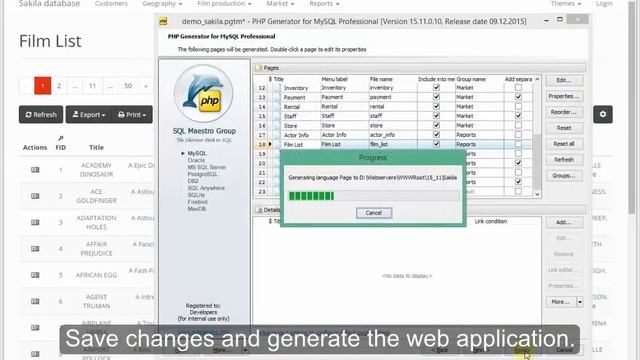Go to page 2 of film list
Image resolution: width=640 pixels, height=360 pixels.
59,86
